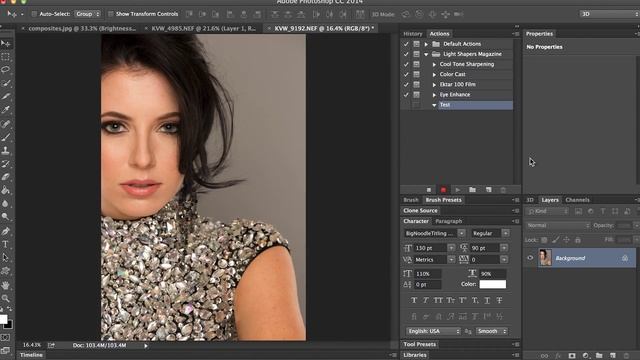Open the English: USA language dropdown
The width and height of the screenshot is (640, 360).
click(433, 331)
